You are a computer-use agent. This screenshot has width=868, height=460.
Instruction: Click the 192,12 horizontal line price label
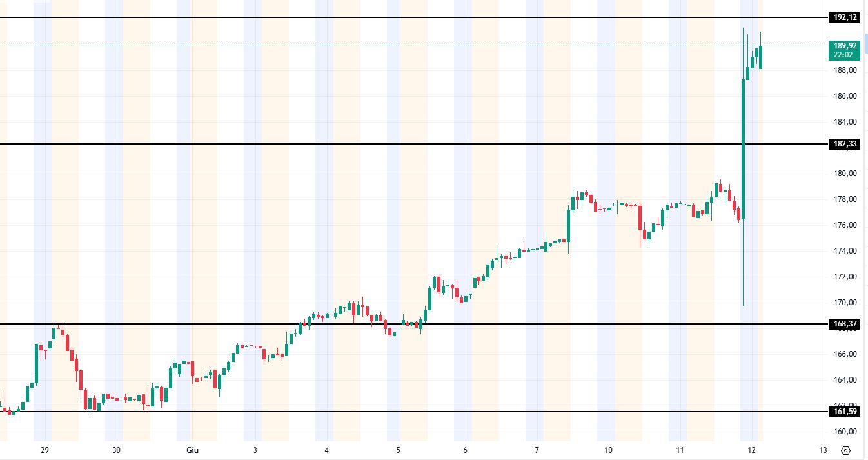click(845, 18)
